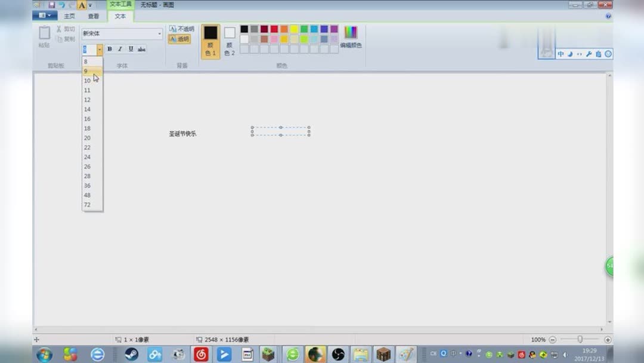The height and width of the screenshot is (363, 644).
Task: Apply italic formatting with the I icon
Action: point(120,49)
